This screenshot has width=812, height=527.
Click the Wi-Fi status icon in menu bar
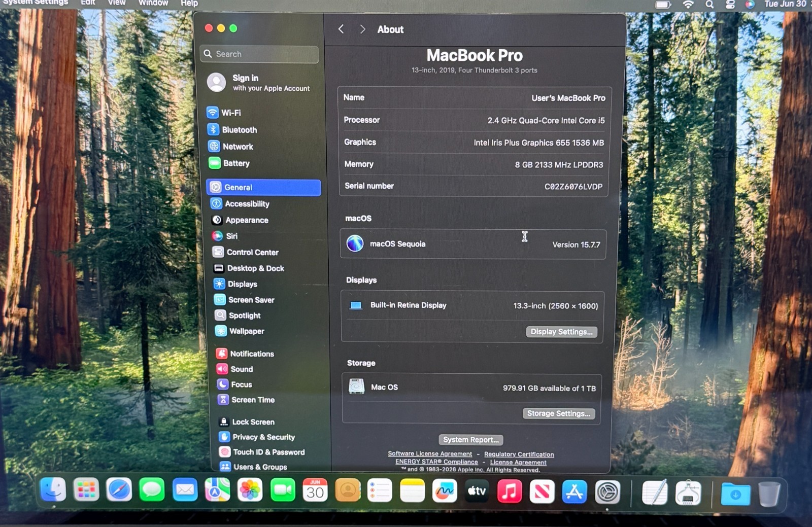coord(688,5)
